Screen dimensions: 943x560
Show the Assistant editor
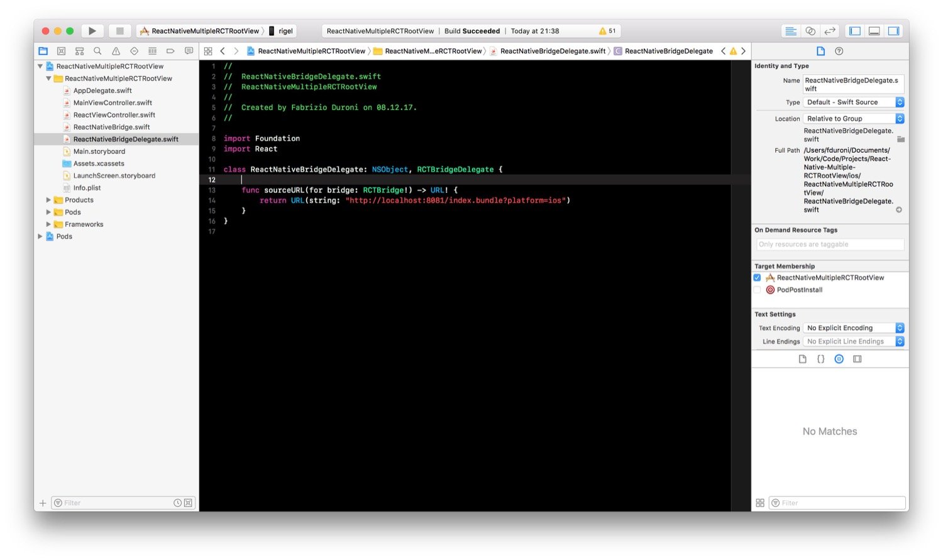pyautogui.click(x=810, y=31)
